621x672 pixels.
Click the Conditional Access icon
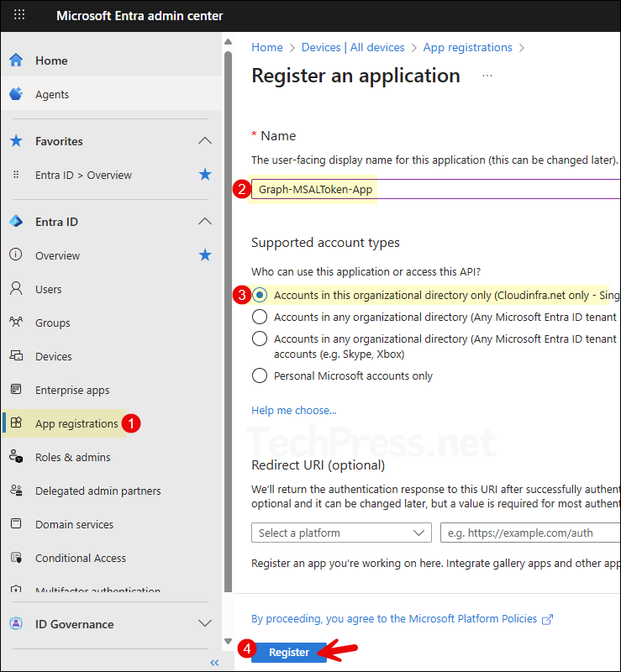pos(16,558)
